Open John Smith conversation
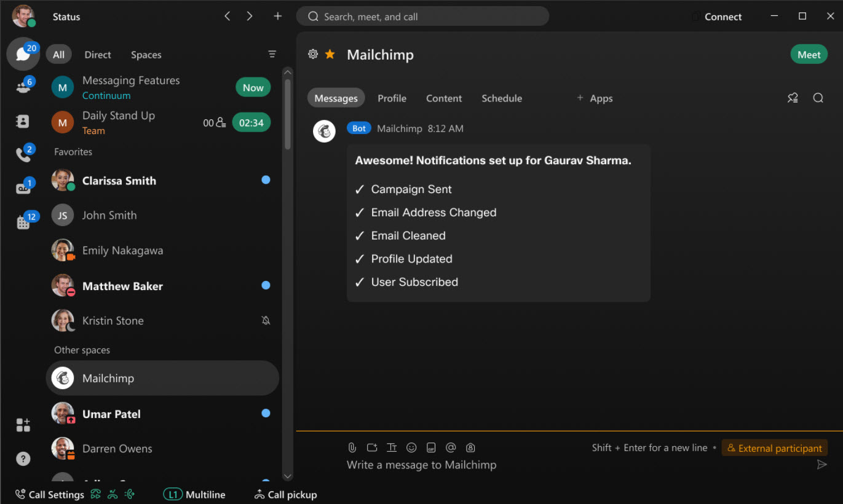This screenshot has height=504, width=843. click(162, 216)
